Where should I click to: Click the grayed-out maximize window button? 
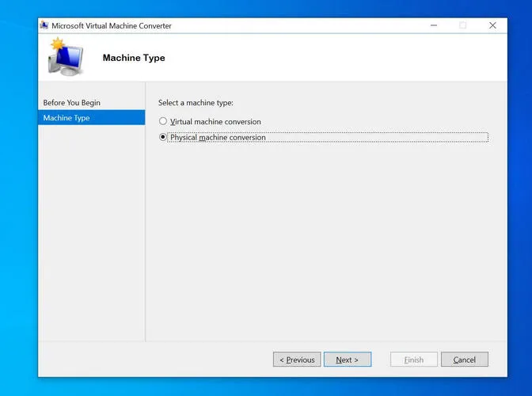pyautogui.click(x=463, y=25)
